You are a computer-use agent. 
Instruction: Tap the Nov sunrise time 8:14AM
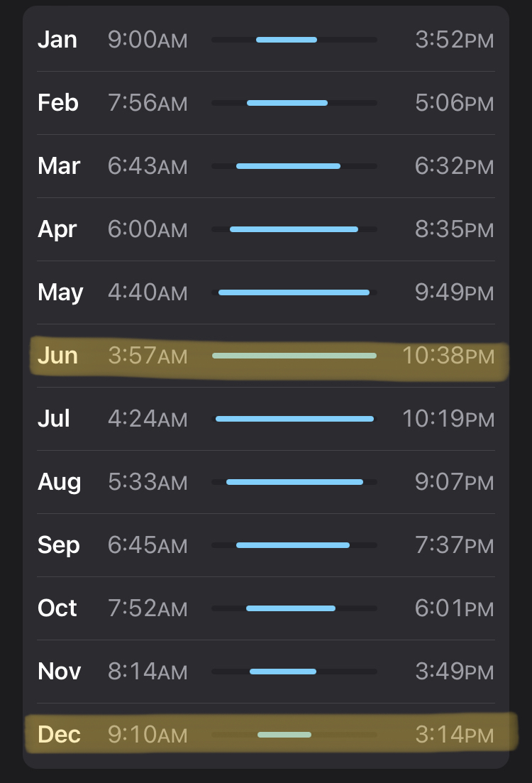point(148,672)
